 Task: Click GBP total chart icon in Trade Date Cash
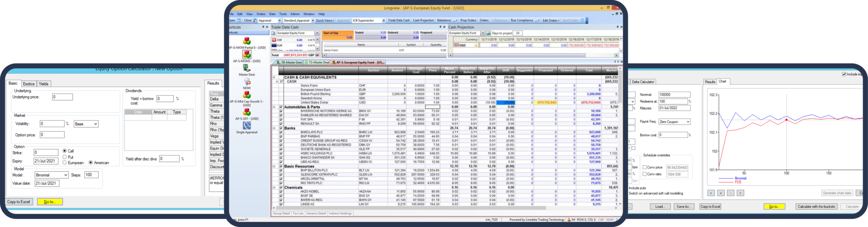[x=317, y=55]
